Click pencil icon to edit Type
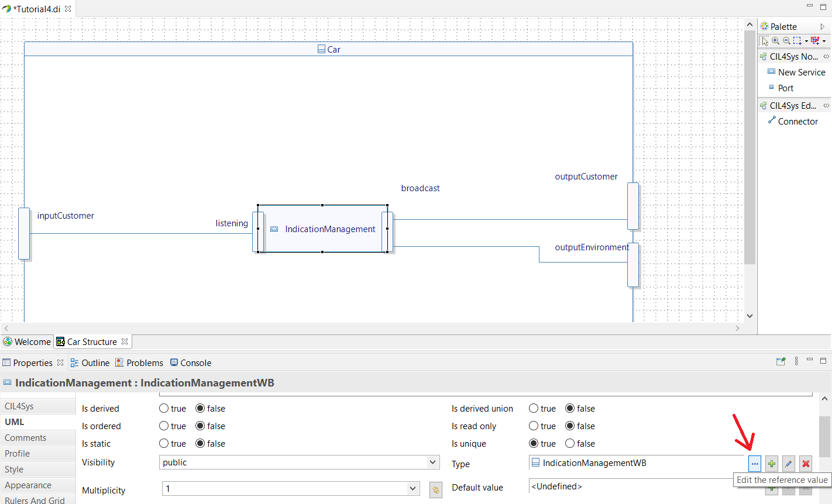Viewport: 832px width, 504px height. click(789, 464)
